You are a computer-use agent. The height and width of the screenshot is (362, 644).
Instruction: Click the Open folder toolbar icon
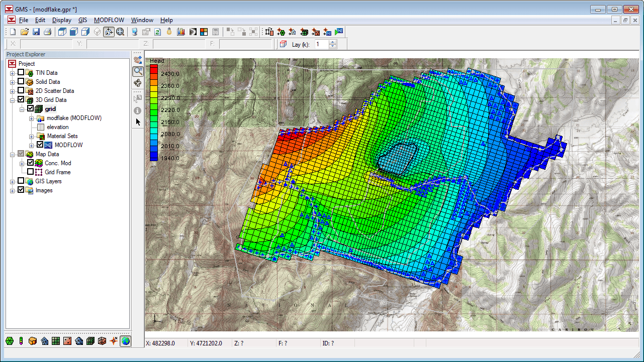[25, 32]
